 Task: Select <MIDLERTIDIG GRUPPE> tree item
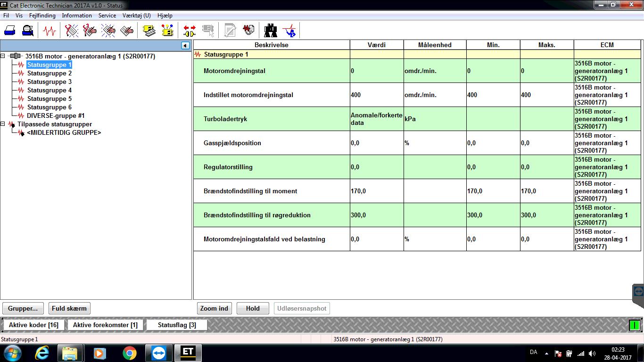pyautogui.click(x=64, y=132)
